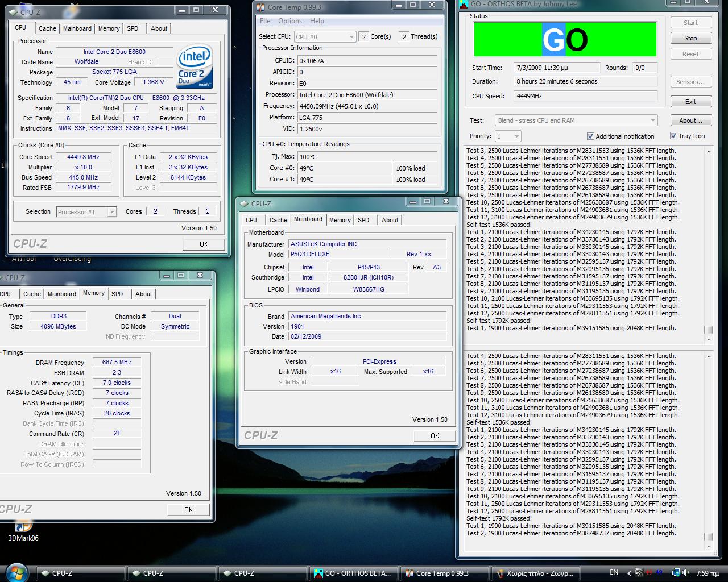Click the Sensors... button in ORTHOS
Viewport: 728px width, 582px height.
[690, 82]
